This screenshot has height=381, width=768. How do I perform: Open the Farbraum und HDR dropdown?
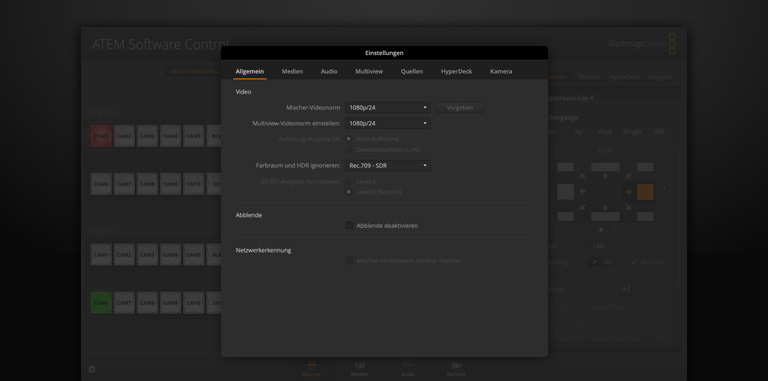pos(388,166)
